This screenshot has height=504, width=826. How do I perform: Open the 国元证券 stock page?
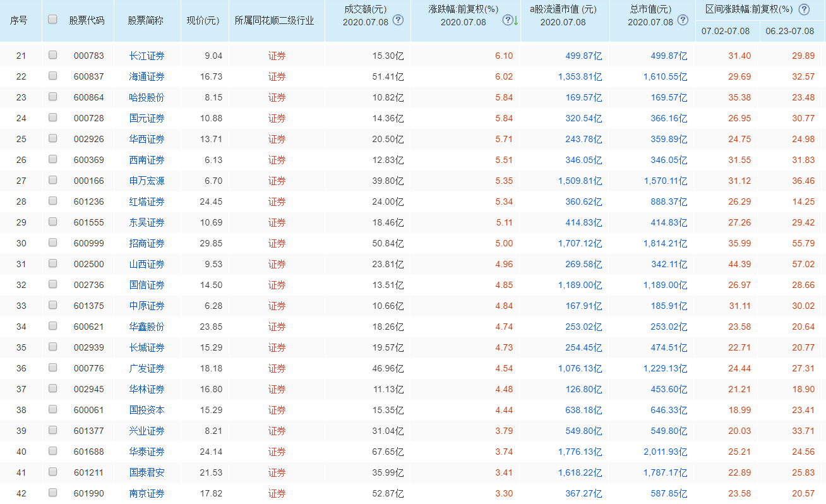pyautogui.click(x=147, y=118)
